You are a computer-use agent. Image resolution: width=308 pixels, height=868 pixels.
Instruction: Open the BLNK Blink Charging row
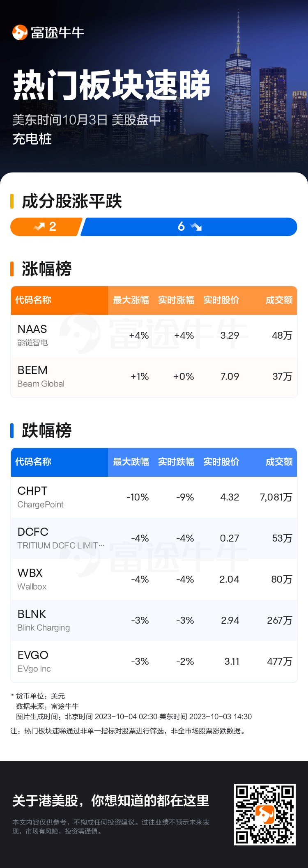154,620
